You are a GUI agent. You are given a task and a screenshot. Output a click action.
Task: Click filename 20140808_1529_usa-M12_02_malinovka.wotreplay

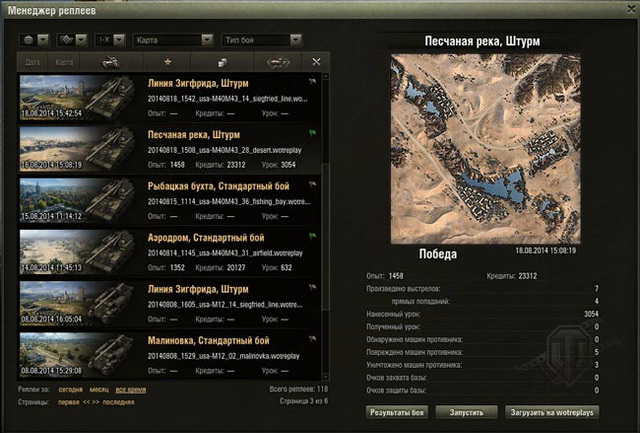tap(224, 356)
